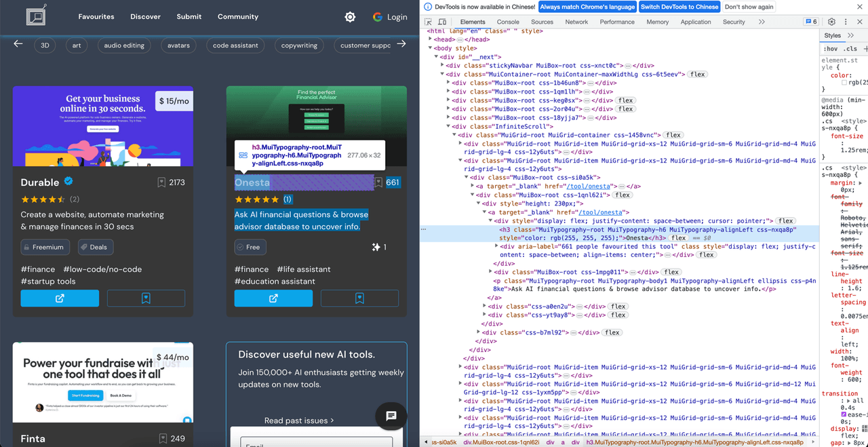Click the Don't show again button
Viewport: 868px width, 447px height.
tap(749, 7)
